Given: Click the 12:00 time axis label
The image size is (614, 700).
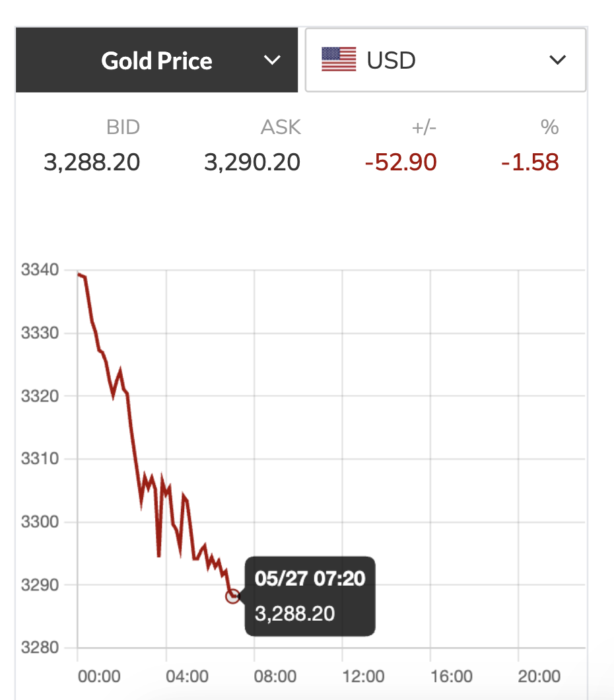Looking at the screenshot, I should (x=363, y=676).
